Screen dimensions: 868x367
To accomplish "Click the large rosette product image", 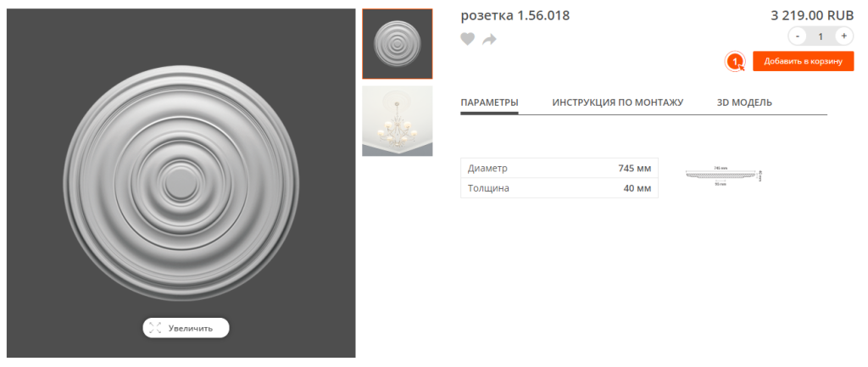I will 181,183.
